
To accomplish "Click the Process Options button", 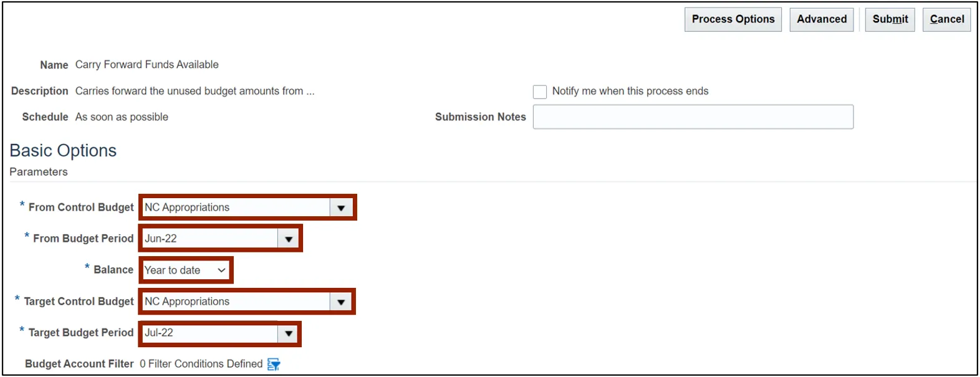I will point(733,19).
